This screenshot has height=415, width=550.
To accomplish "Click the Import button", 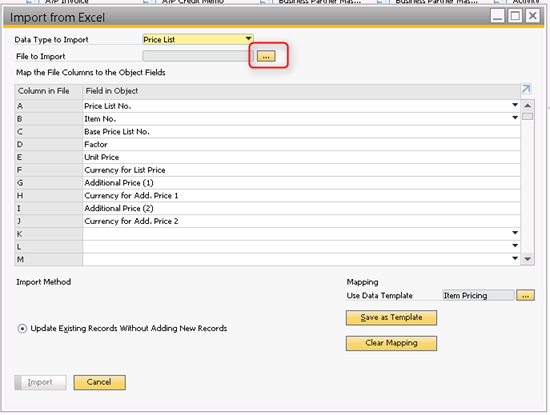I will (x=40, y=382).
